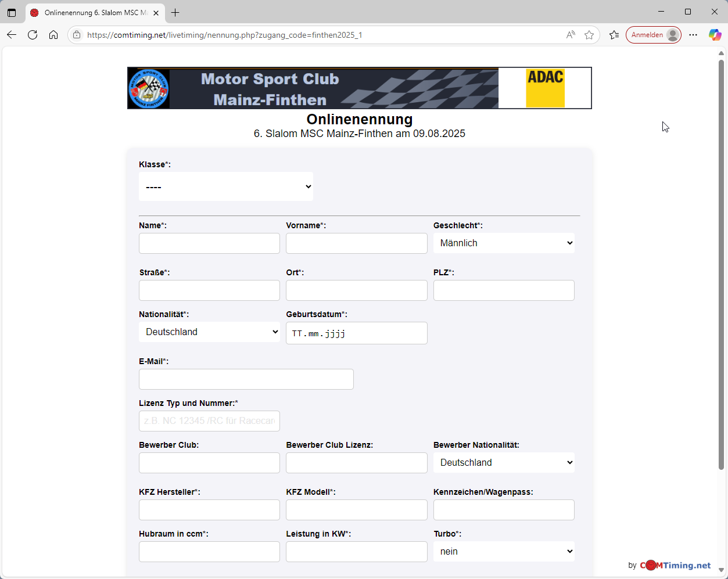This screenshot has width=728, height=579.
Task: Minimize the browser window
Action: click(661, 12)
